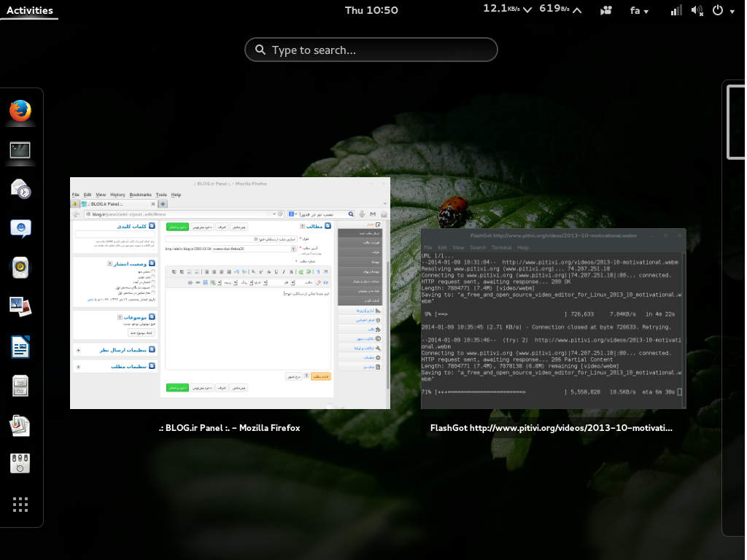
Task: Open the Files cabinet icon
Action: tap(20, 385)
